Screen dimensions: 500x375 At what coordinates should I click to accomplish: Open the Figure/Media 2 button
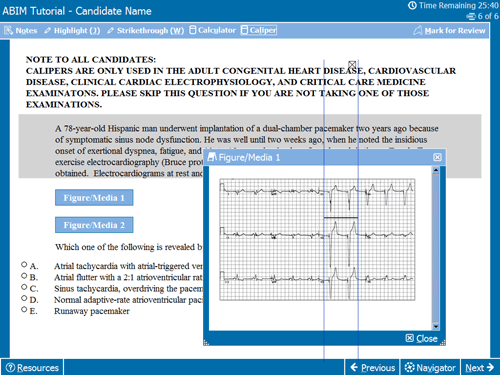point(94,225)
